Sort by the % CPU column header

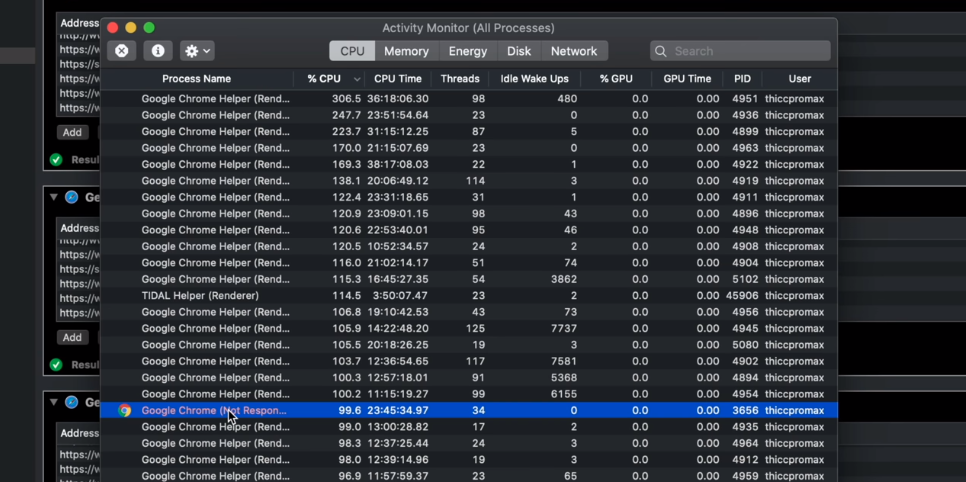click(324, 79)
